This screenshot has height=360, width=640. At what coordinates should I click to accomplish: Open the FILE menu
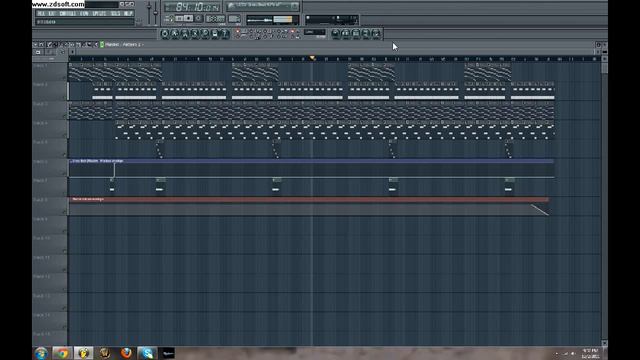(40, 13)
